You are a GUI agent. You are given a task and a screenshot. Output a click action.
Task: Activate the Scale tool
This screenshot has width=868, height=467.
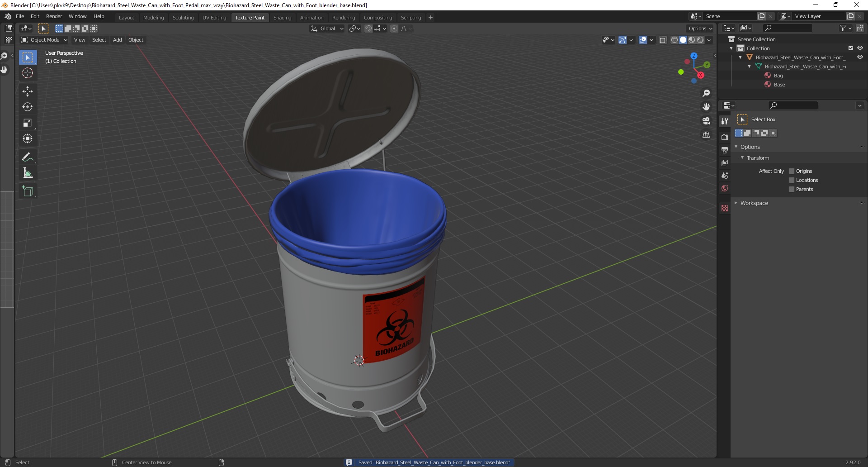[28, 123]
